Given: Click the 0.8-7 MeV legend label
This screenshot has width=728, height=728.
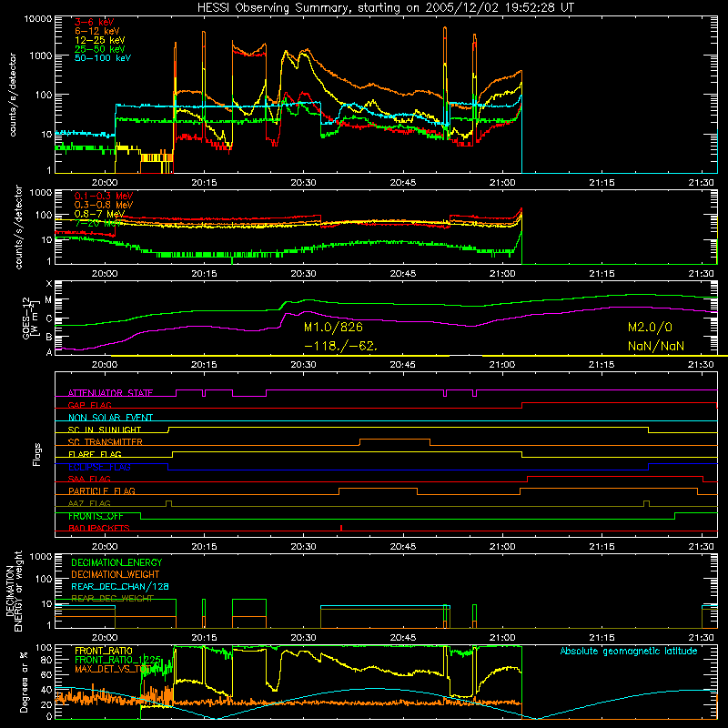Looking at the screenshot, I should tap(99, 214).
